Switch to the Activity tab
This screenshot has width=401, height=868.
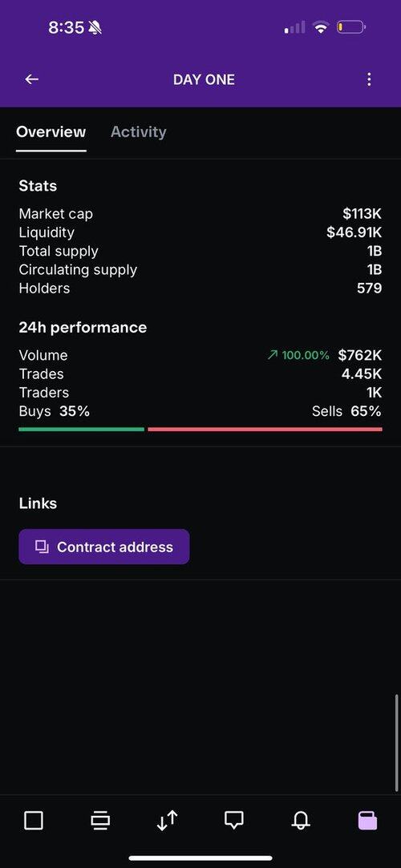point(139,131)
